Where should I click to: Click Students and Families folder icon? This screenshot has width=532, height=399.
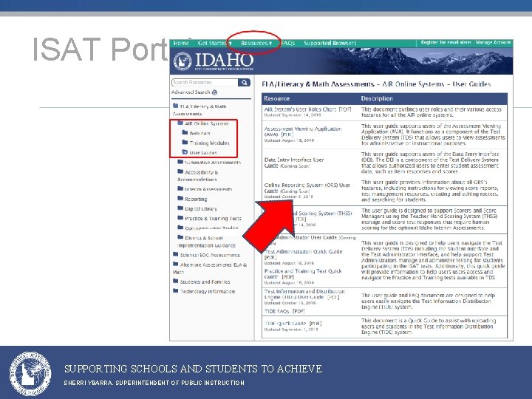175,281
